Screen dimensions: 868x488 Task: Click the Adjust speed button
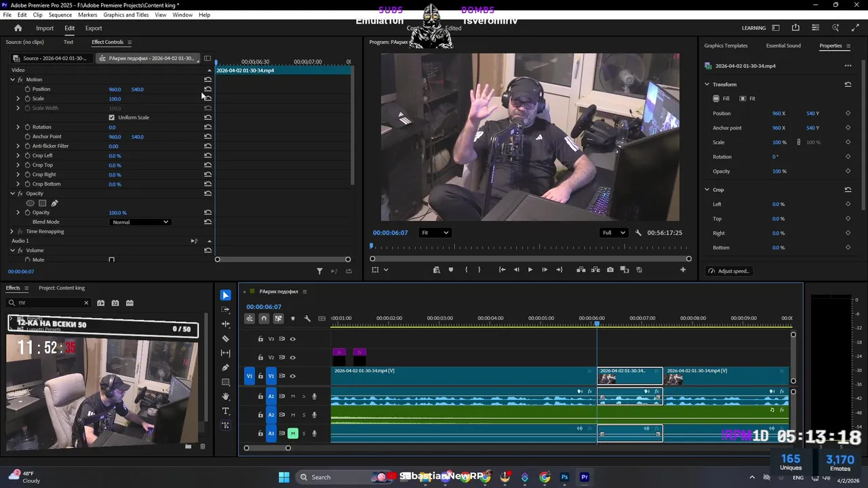click(x=729, y=271)
